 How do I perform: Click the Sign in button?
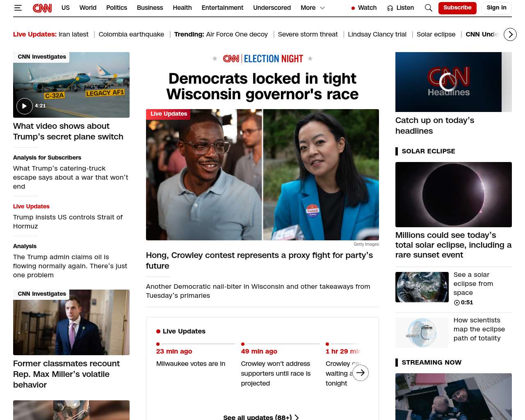tap(496, 8)
